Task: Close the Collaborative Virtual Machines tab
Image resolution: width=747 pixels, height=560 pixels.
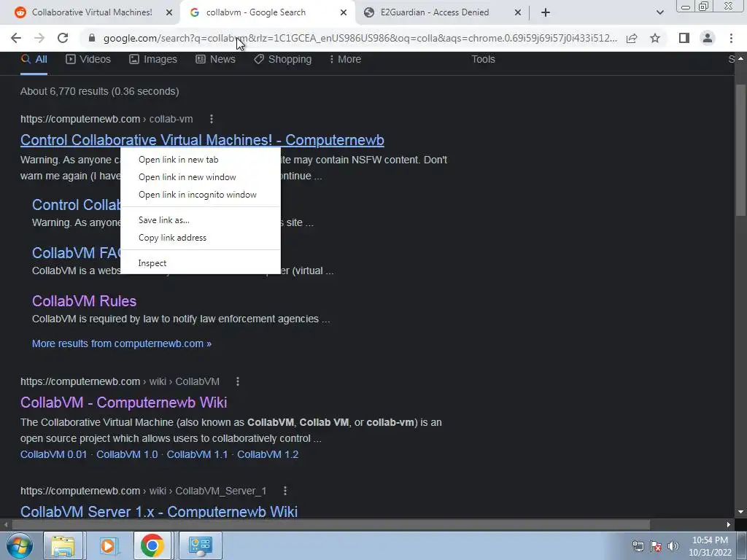Action: (x=169, y=13)
